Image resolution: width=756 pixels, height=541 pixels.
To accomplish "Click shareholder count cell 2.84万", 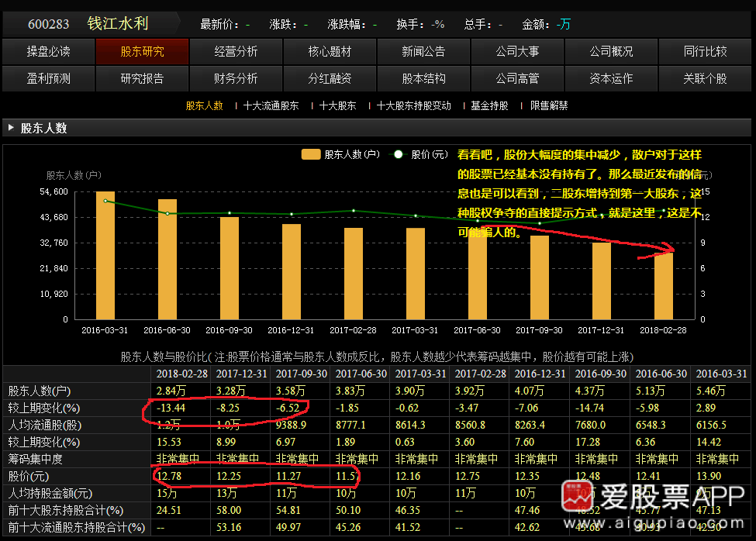I will coord(171,391).
